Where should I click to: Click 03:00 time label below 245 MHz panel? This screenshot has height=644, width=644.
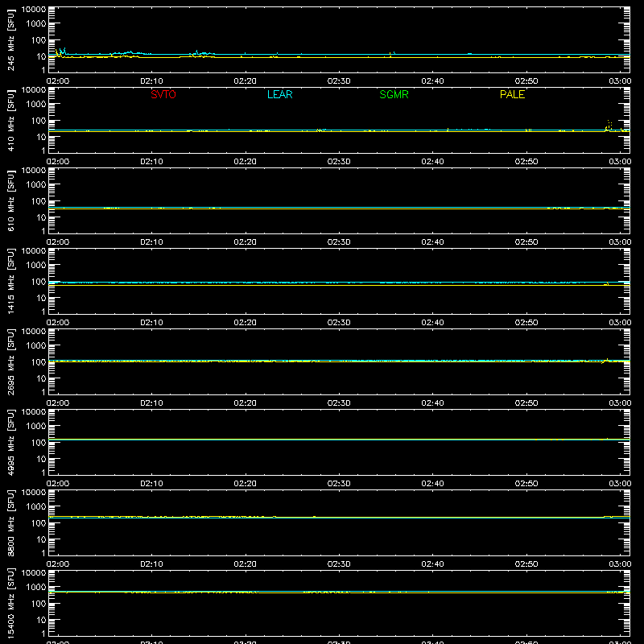coord(620,81)
